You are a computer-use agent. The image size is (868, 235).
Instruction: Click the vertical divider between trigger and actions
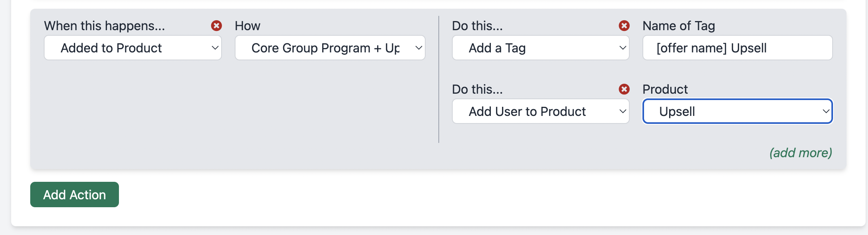(439, 79)
